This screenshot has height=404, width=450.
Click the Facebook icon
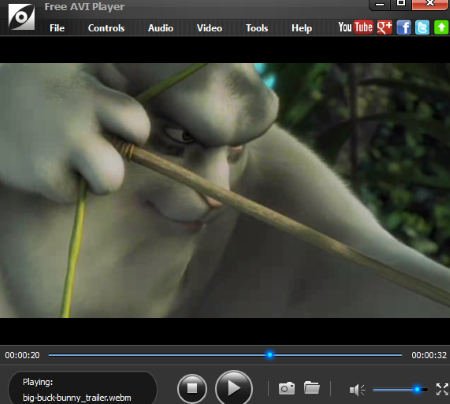tap(404, 27)
